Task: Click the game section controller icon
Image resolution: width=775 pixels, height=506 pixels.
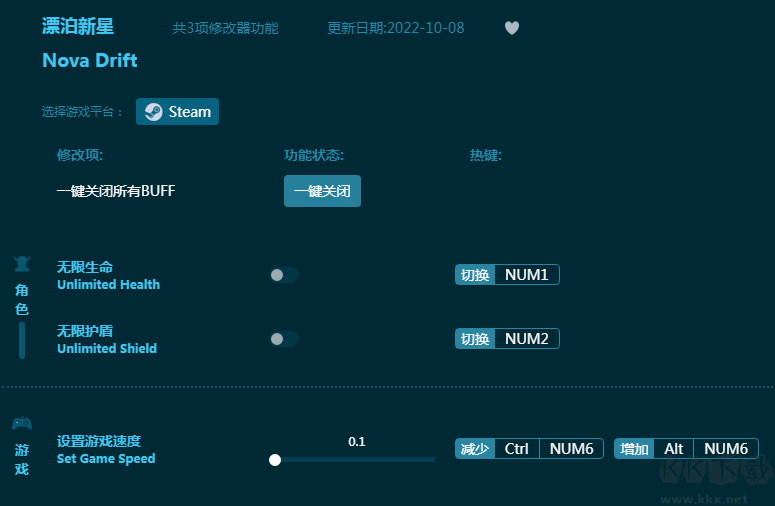Action: (21, 423)
